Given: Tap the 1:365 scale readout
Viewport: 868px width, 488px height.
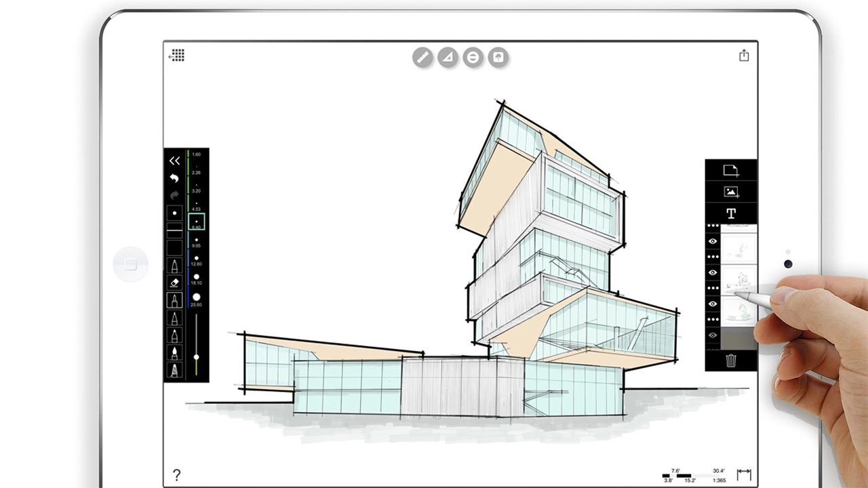Looking at the screenshot, I should tap(719, 480).
